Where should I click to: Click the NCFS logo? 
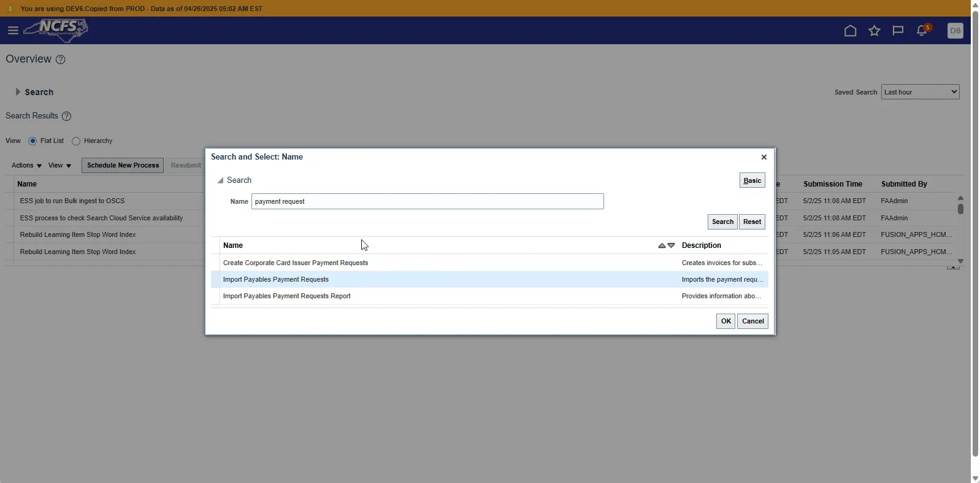56,30
